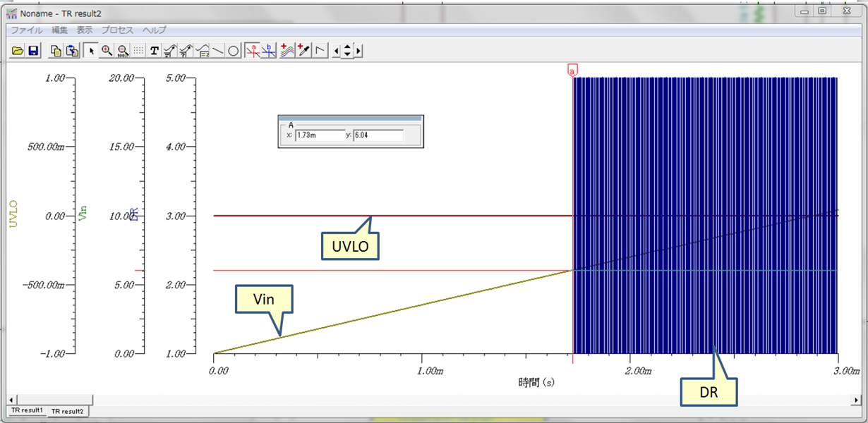Image resolution: width=868 pixels, height=423 pixels.
Task: Select the text annotation tool
Action: click(153, 50)
